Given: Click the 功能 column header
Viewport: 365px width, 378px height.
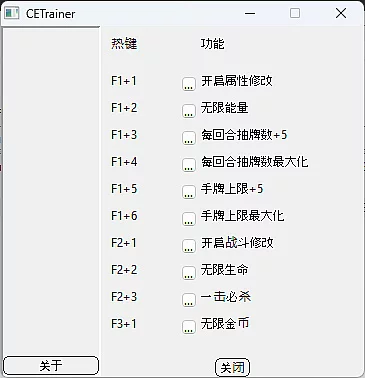Looking at the screenshot, I should pyautogui.click(x=212, y=44).
